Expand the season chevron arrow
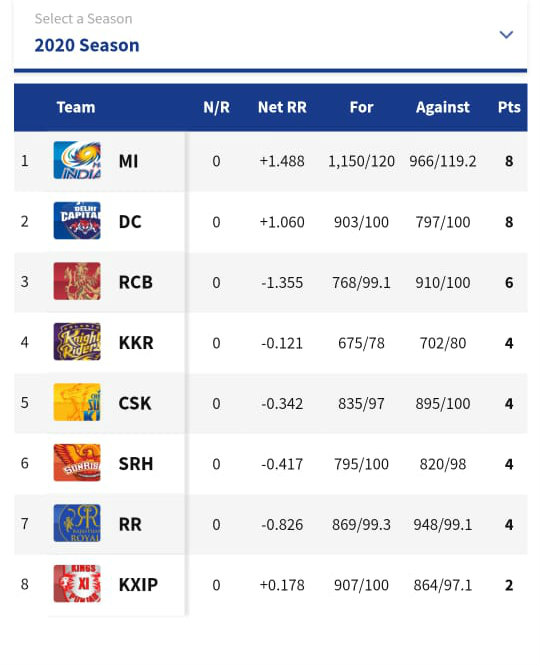This screenshot has width=540, height=667. (506, 34)
